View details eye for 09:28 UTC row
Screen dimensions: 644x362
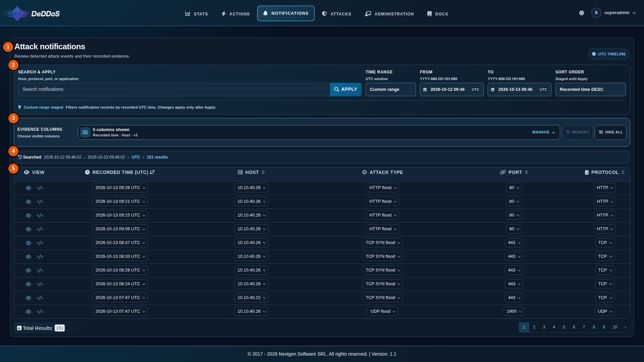coord(29,188)
